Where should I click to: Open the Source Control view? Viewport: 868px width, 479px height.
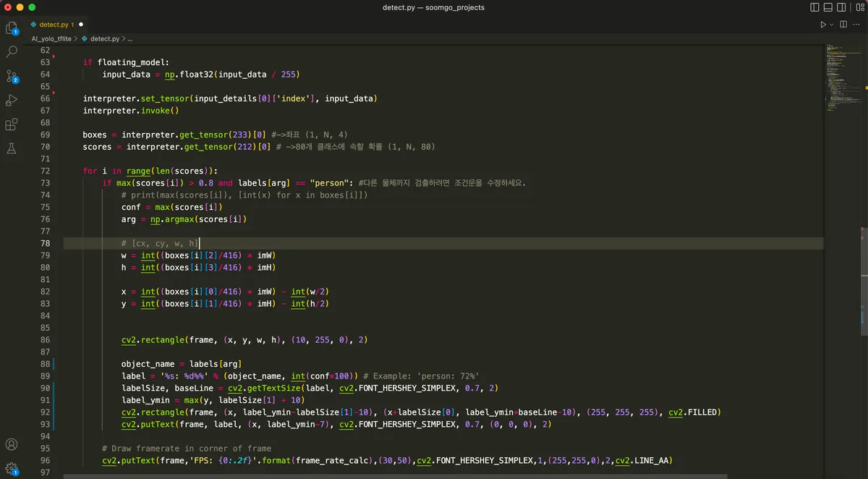(x=12, y=76)
